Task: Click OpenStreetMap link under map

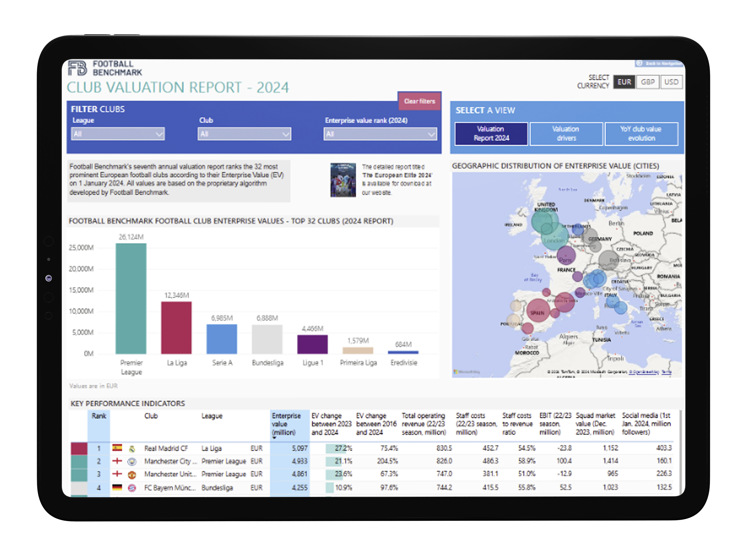Action: tap(644, 372)
